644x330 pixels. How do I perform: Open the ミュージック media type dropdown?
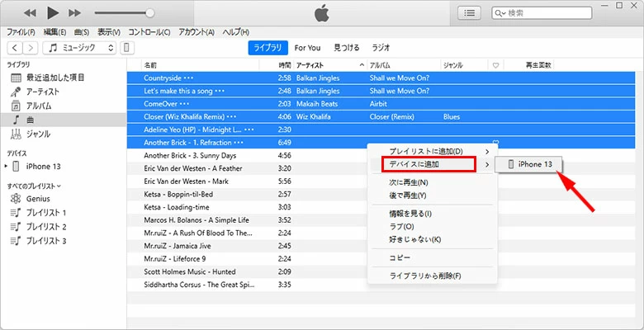(x=80, y=48)
